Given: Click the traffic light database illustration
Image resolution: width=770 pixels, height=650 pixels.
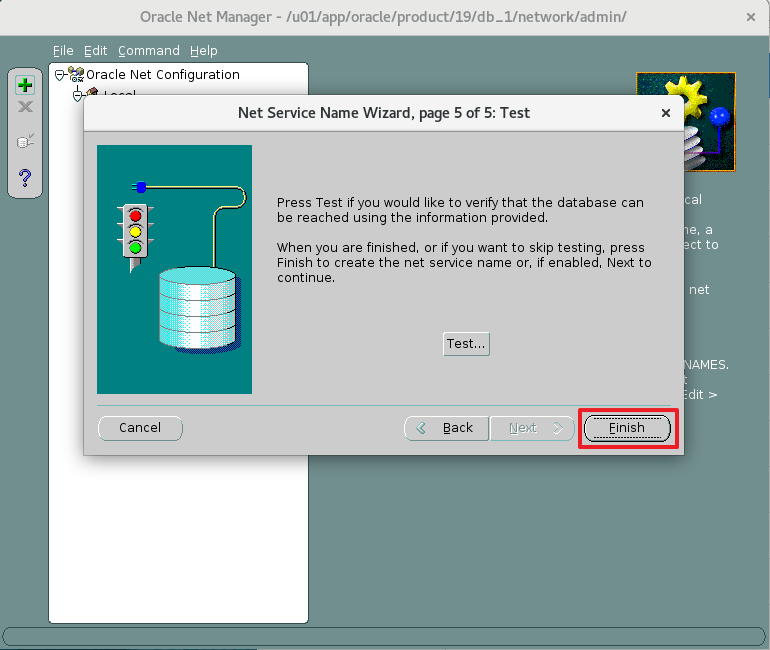Looking at the screenshot, I should [174, 269].
